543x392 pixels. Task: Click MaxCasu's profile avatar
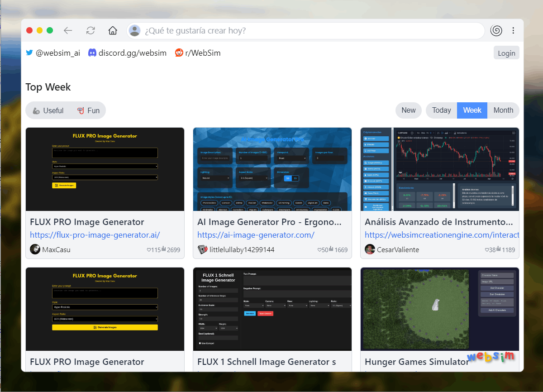click(35, 249)
